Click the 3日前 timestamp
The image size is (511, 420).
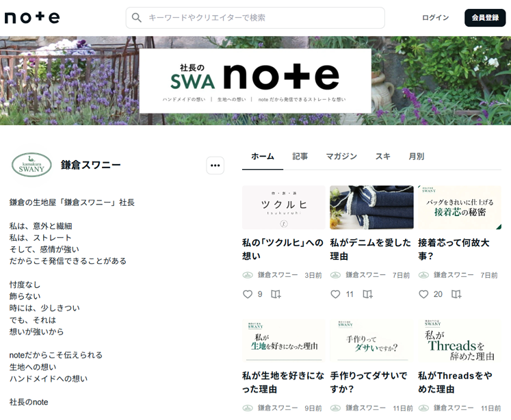[313, 276]
